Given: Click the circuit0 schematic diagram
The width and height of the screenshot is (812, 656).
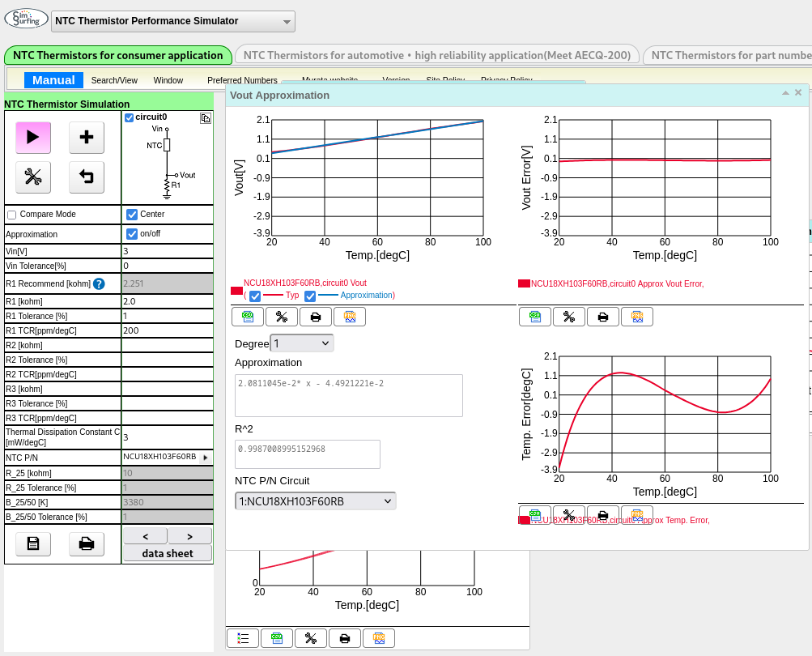Looking at the screenshot, I should (x=171, y=162).
